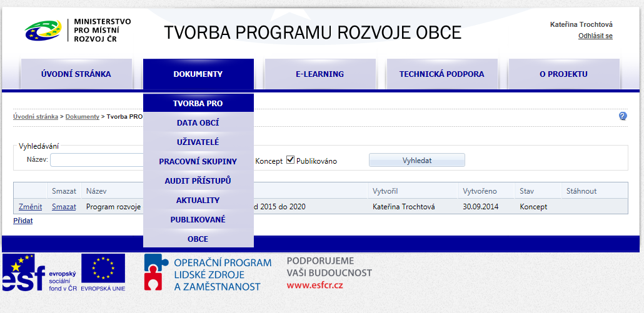
Task: Click the Název column header
Action: [x=96, y=191]
